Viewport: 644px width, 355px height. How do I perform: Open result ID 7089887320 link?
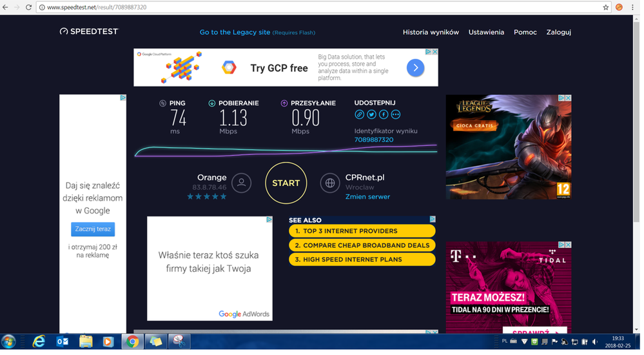coord(374,139)
